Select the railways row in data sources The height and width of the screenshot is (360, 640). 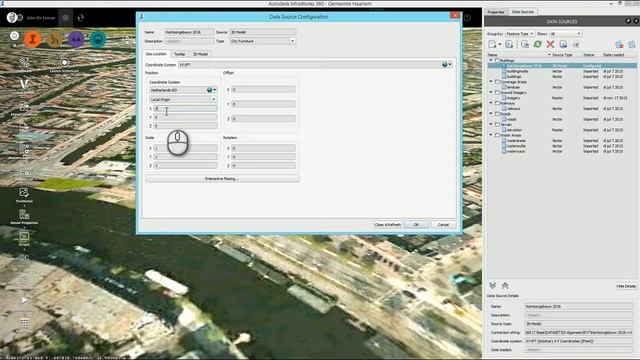point(562,109)
